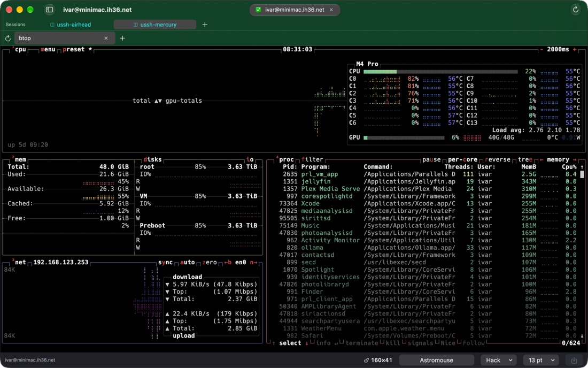Toggle the disks io mode
The height and width of the screenshot is (368, 588).
click(x=250, y=160)
